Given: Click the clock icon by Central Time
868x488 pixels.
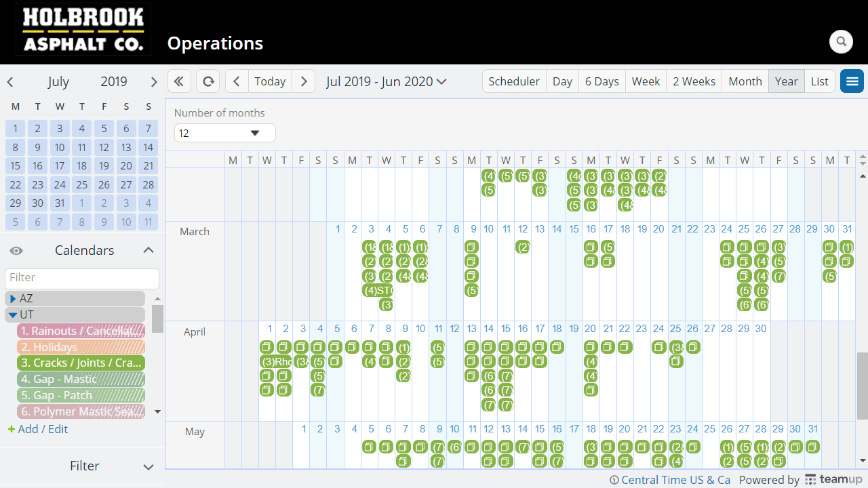Looking at the screenshot, I should [x=614, y=480].
